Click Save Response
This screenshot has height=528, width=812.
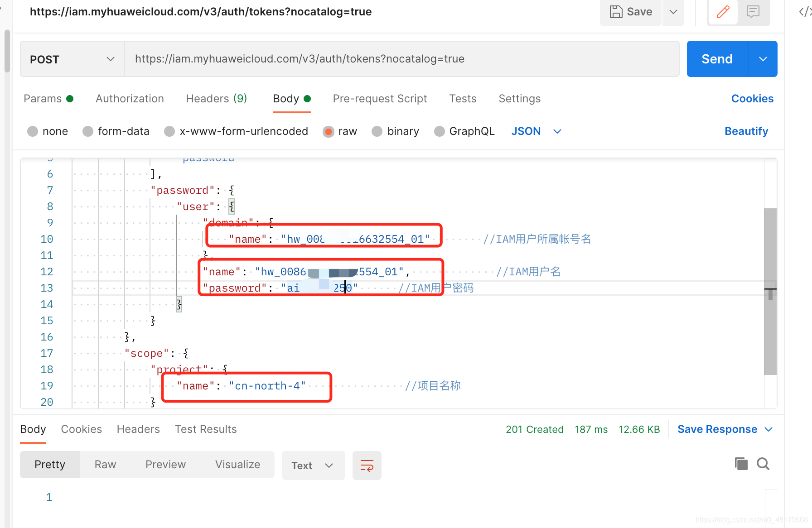pyautogui.click(x=717, y=429)
